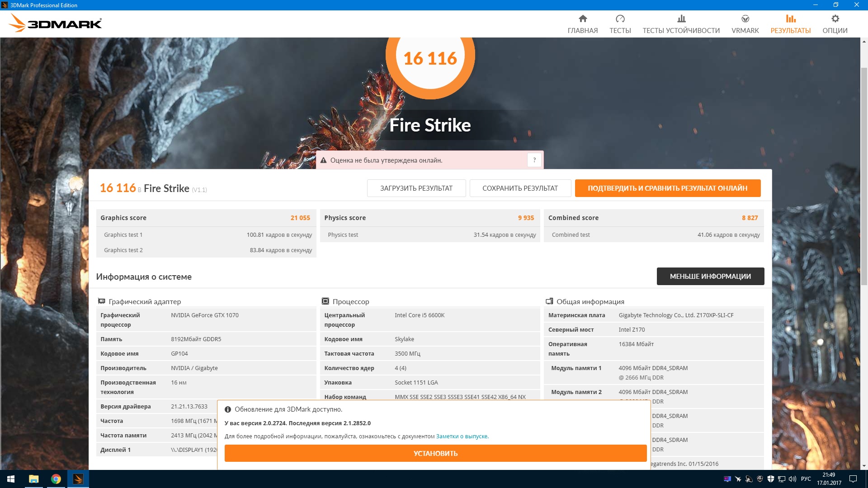Click the Home icon in navigation
Image resolution: width=868 pixels, height=488 pixels.
click(x=583, y=19)
